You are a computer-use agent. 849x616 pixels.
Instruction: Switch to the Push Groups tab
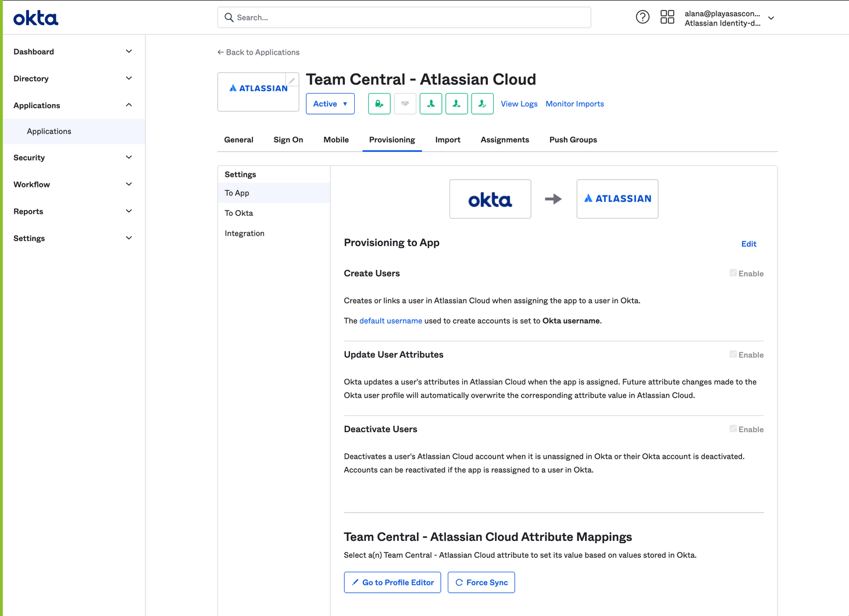[x=573, y=140]
